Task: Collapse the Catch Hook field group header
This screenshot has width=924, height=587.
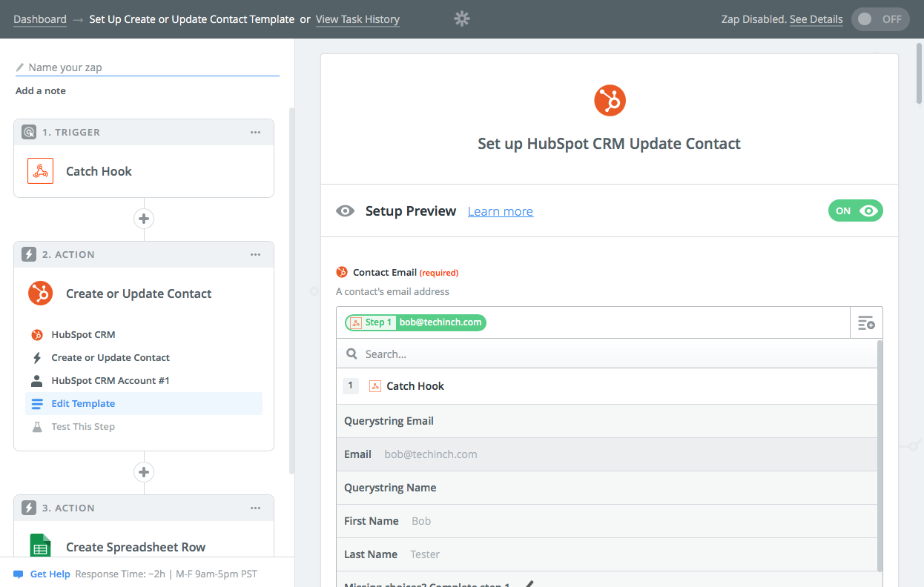Action: click(x=607, y=386)
